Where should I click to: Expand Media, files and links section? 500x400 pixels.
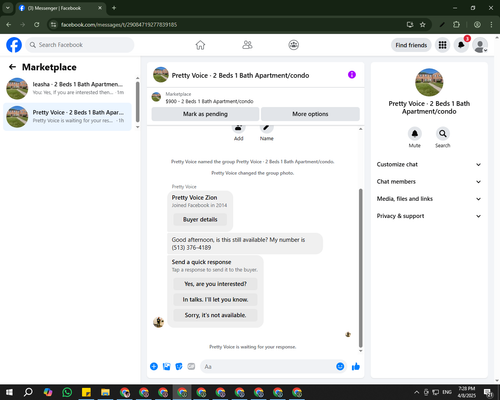click(429, 199)
